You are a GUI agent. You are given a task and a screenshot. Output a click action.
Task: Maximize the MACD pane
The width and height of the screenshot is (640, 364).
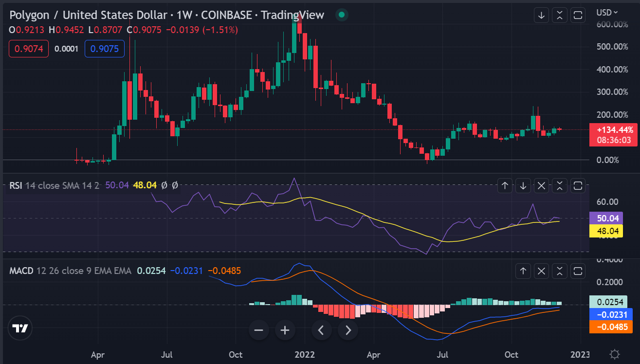[x=578, y=271]
